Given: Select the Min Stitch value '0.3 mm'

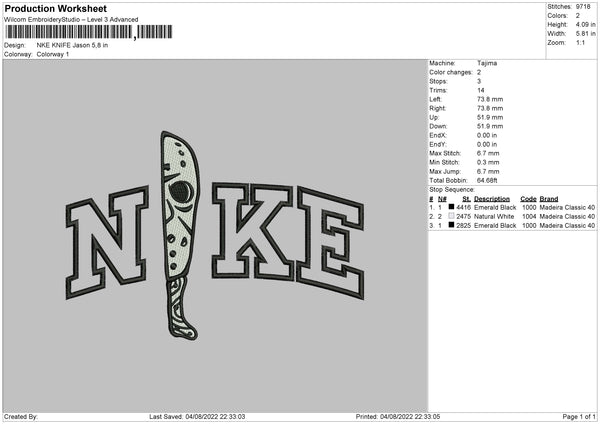Looking at the screenshot, I should click(x=488, y=163).
